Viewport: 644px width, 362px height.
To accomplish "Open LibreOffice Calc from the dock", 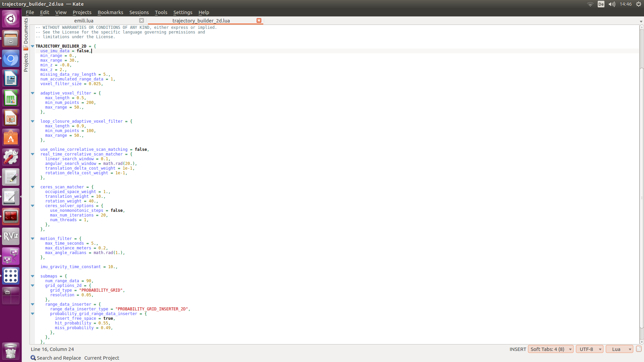I will 11,99.
